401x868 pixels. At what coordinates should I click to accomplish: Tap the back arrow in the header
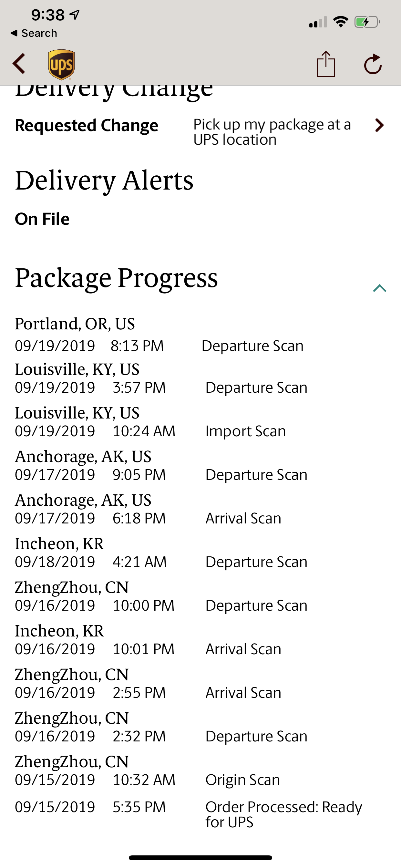(x=19, y=64)
